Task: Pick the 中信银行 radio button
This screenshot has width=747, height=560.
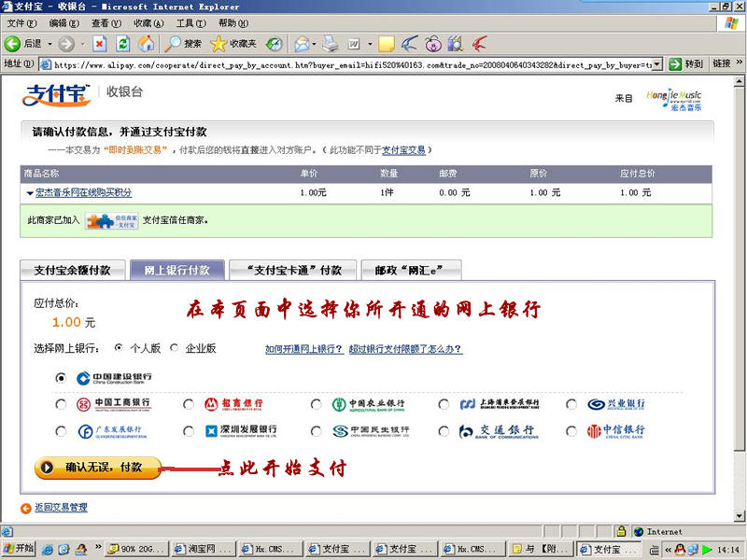Action: point(571,431)
